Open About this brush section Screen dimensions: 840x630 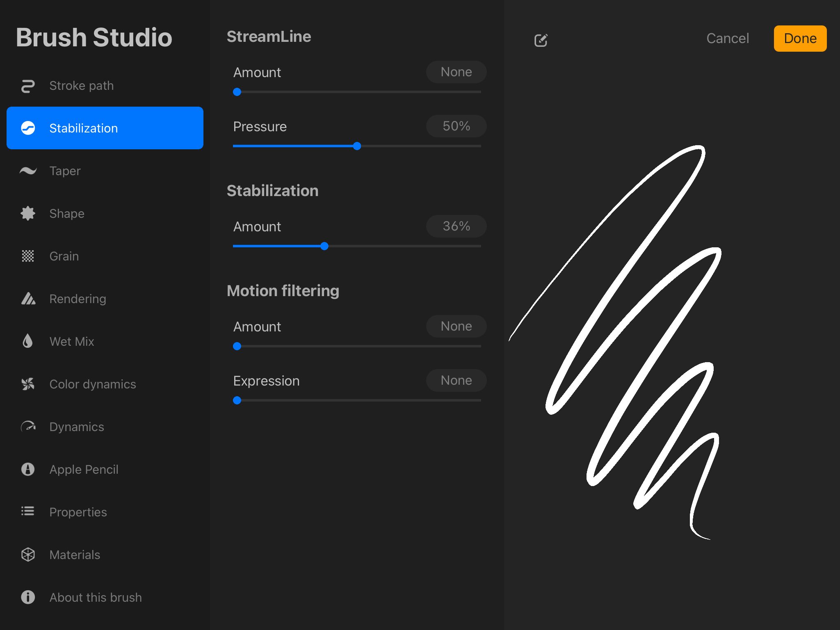point(95,597)
